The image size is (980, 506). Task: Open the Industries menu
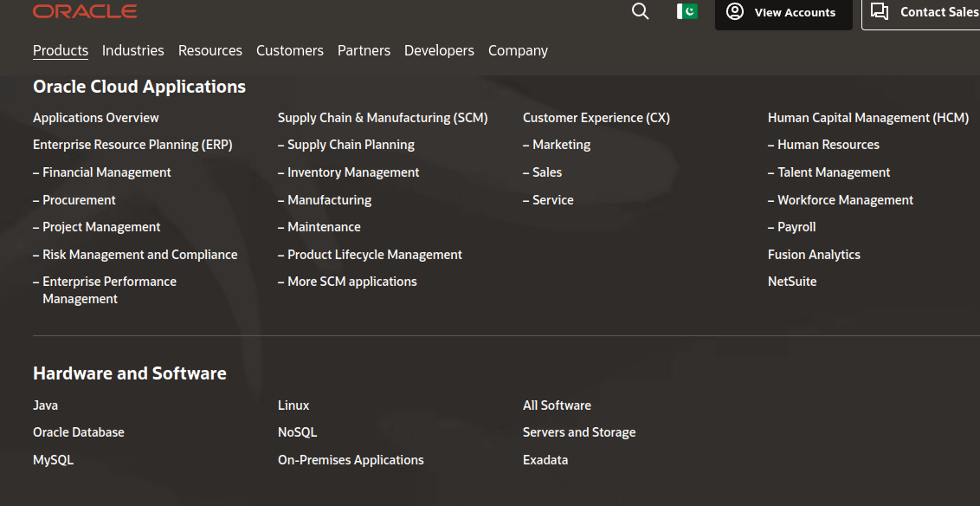[x=133, y=50]
